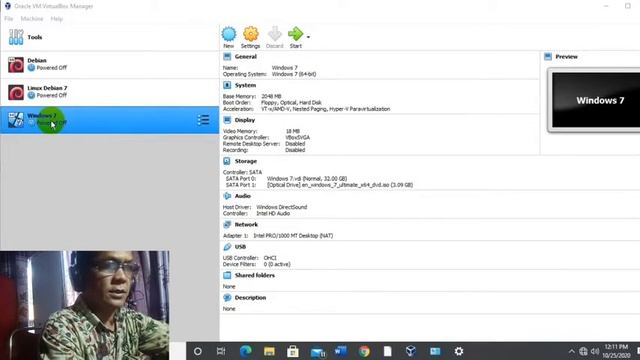Click the VirtualBox cube taskbar icon

pos(411,351)
